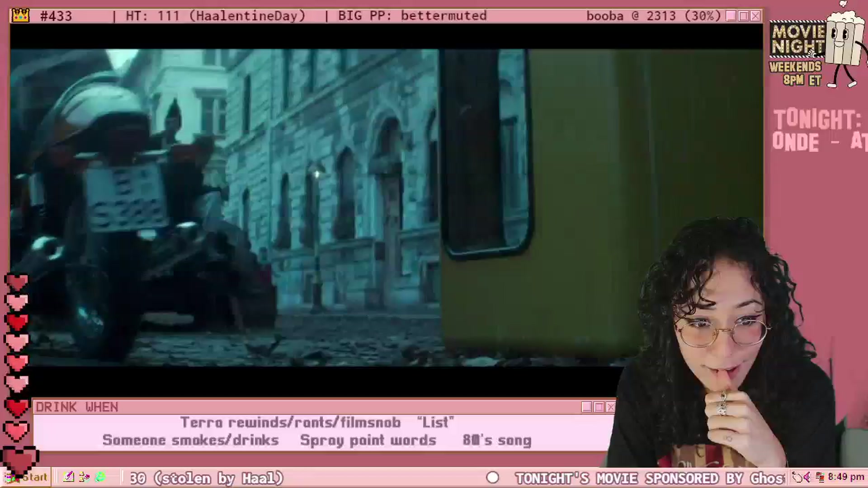Click the white circle indicator in taskbar
The image size is (868, 488).
[x=493, y=478]
